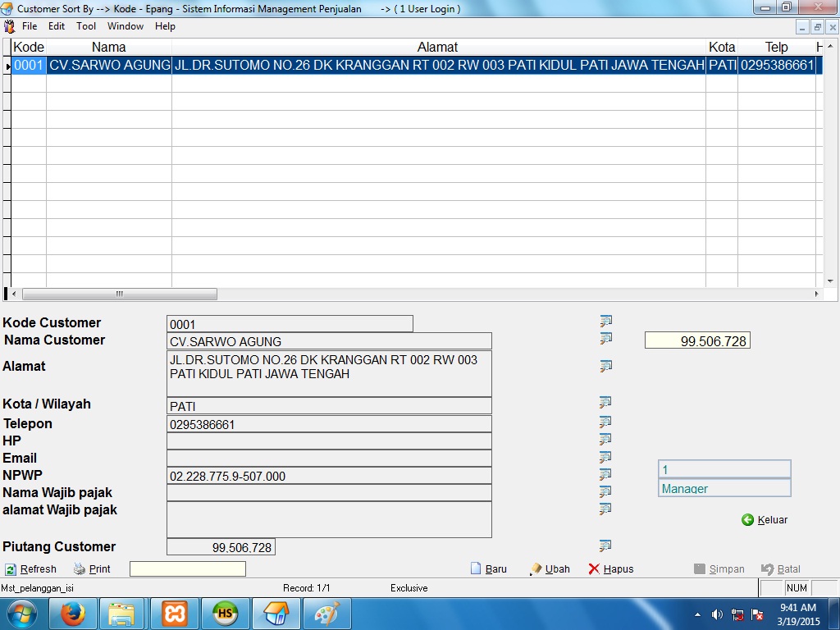840x630 pixels.
Task: Click the Refresh button
Action: [x=31, y=569]
